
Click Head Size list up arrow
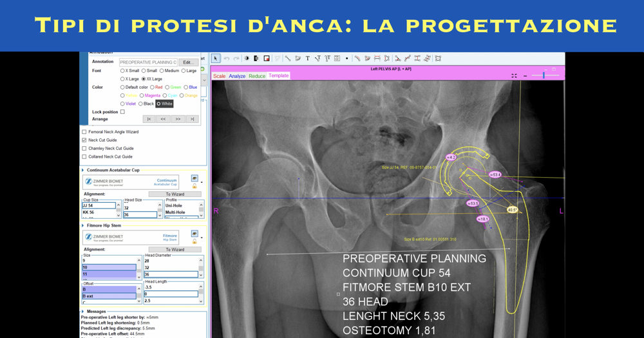coord(160,205)
